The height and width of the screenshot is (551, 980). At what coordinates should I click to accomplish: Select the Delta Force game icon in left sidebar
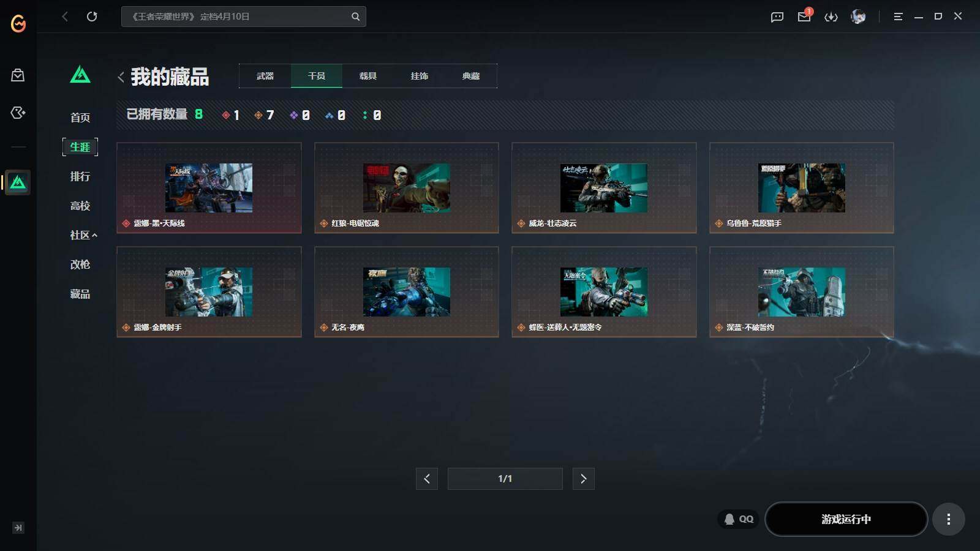coord(18,182)
